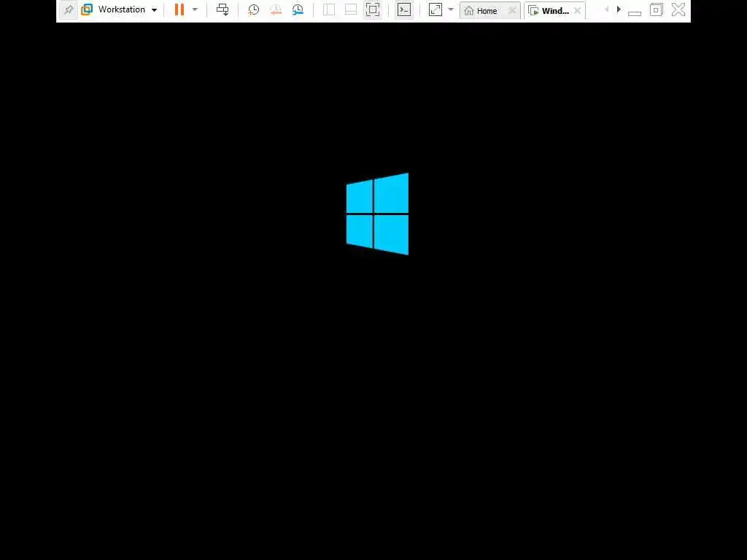The width and height of the screenshot is (747, 560).
Task: Send Ctrl+Alt+Del to the VM
Action: (x=222, y=9)
